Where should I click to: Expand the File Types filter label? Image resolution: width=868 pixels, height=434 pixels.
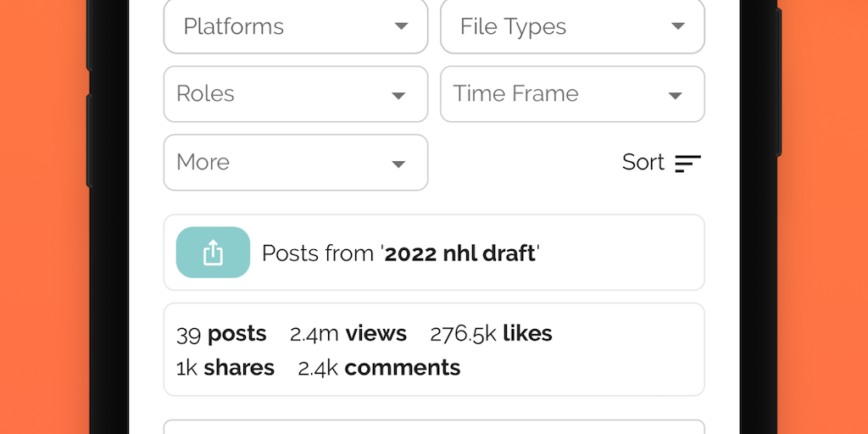point(513,26)
